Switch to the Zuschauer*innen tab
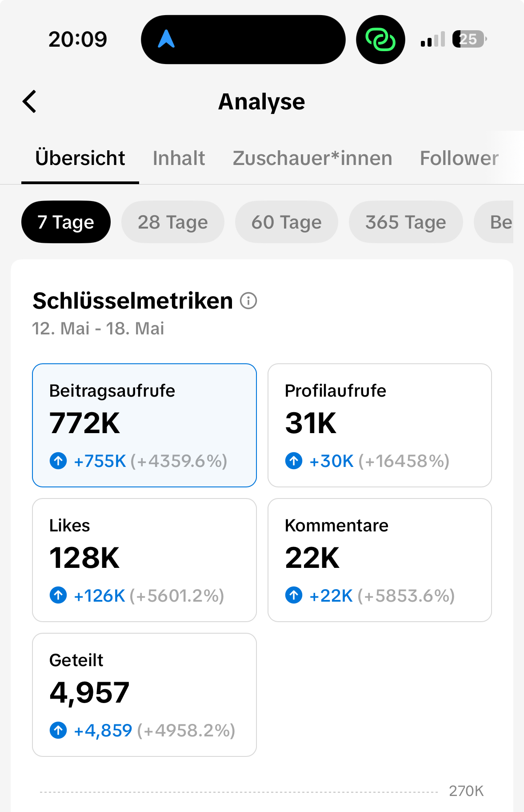This screenshot has width=524, height=812. click(x=312, y=158)
